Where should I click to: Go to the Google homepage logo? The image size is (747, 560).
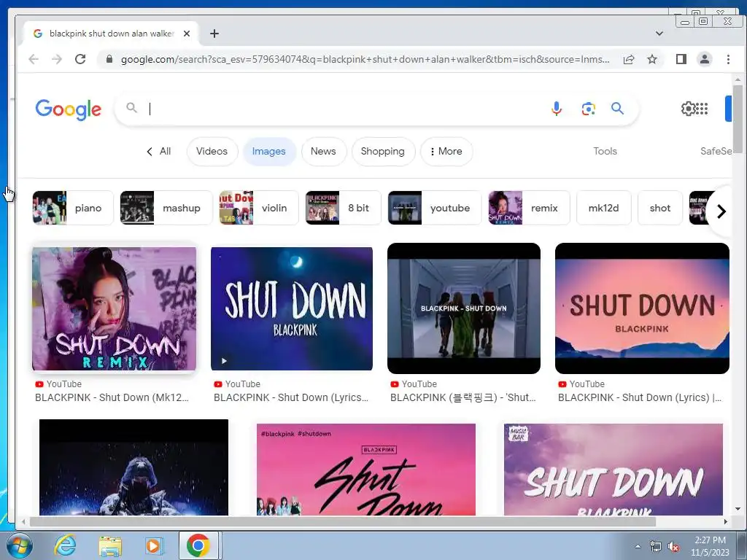pos(69,109)
